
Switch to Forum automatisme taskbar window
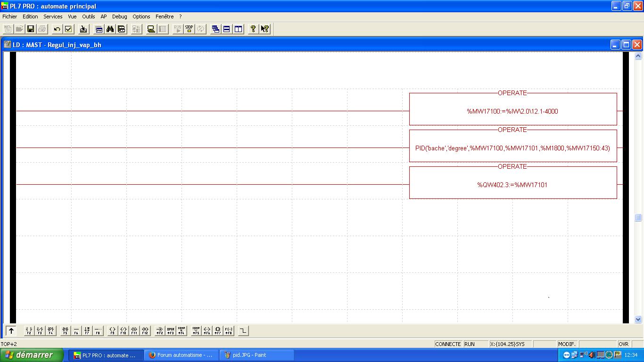(x=181, y=355)
